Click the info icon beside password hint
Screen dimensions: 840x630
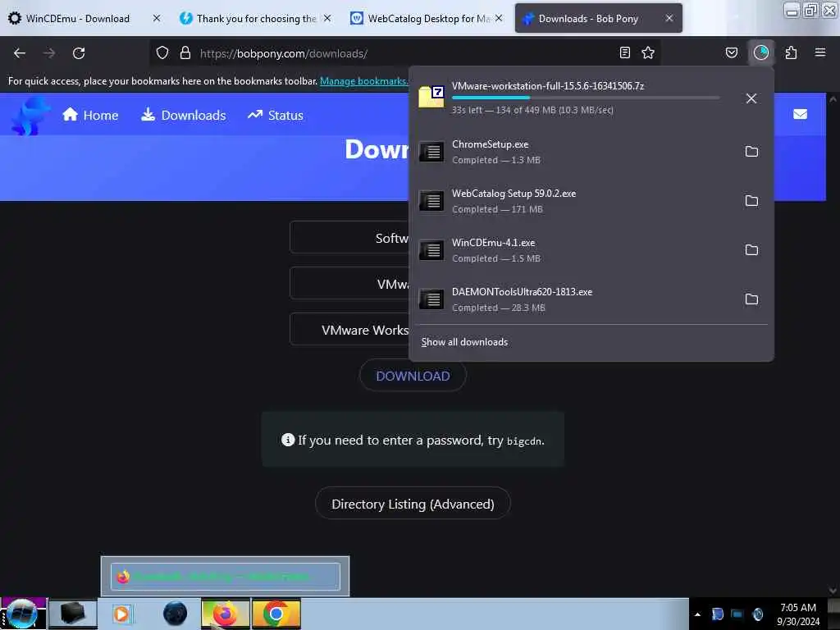288,440
